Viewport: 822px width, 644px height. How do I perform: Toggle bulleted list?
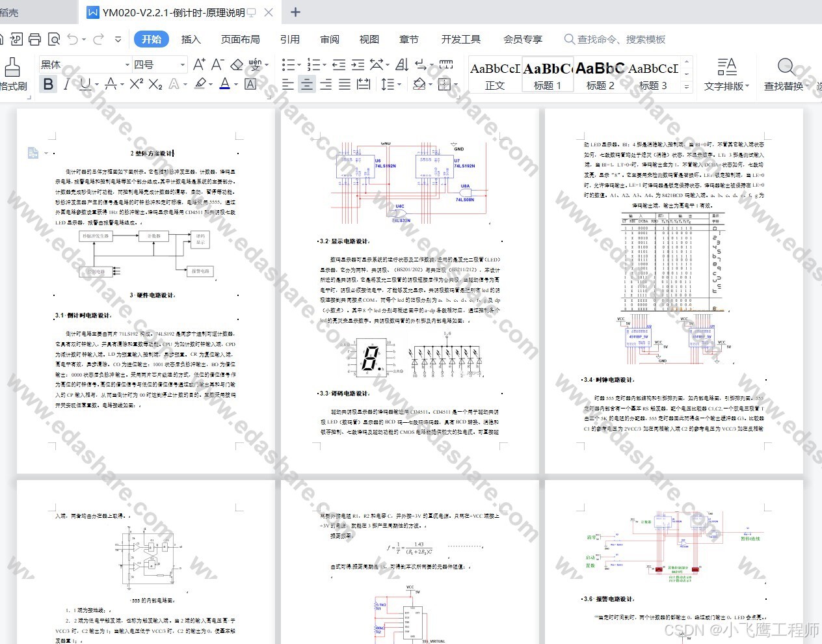click(288, 64)
